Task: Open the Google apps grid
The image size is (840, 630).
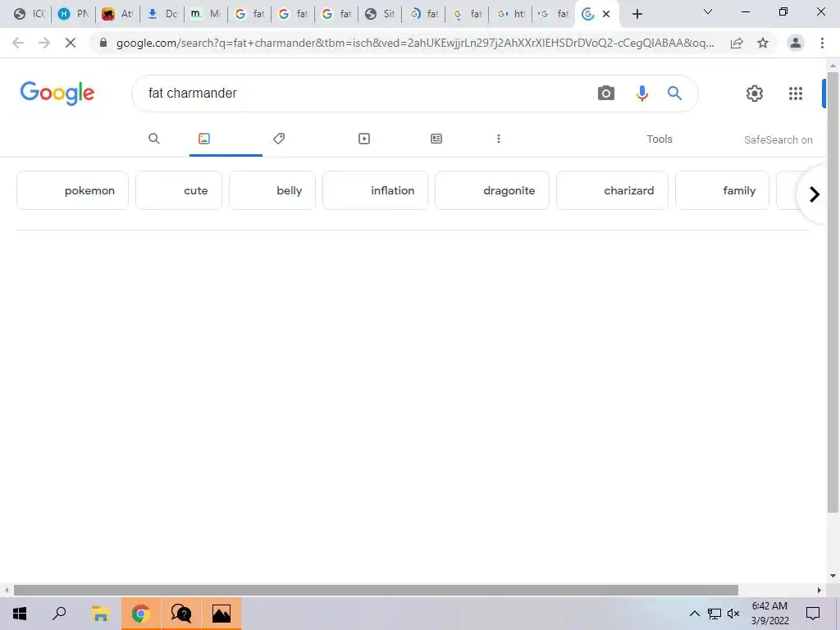Action: [796, 94]
